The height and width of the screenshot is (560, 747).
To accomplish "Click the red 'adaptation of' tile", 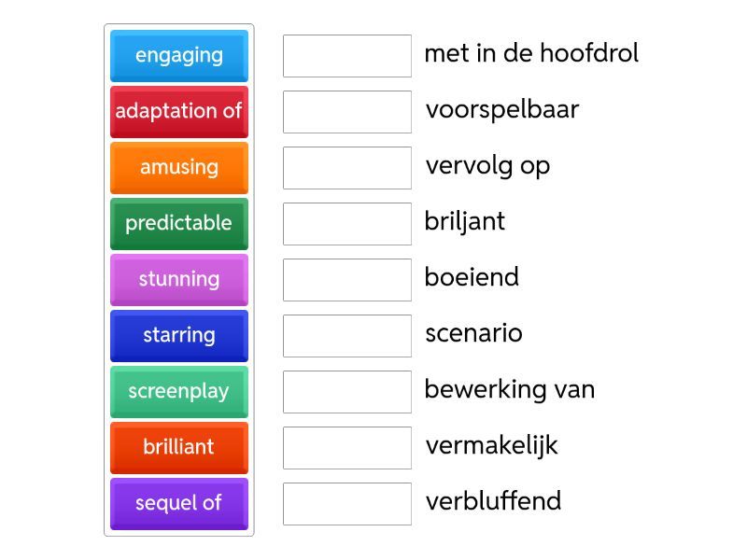I will (x=178, y=111).
